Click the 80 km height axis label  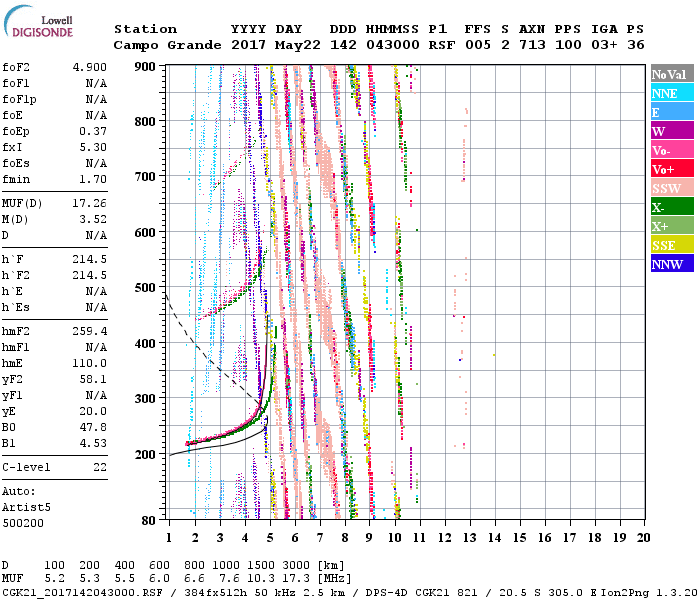149,521
